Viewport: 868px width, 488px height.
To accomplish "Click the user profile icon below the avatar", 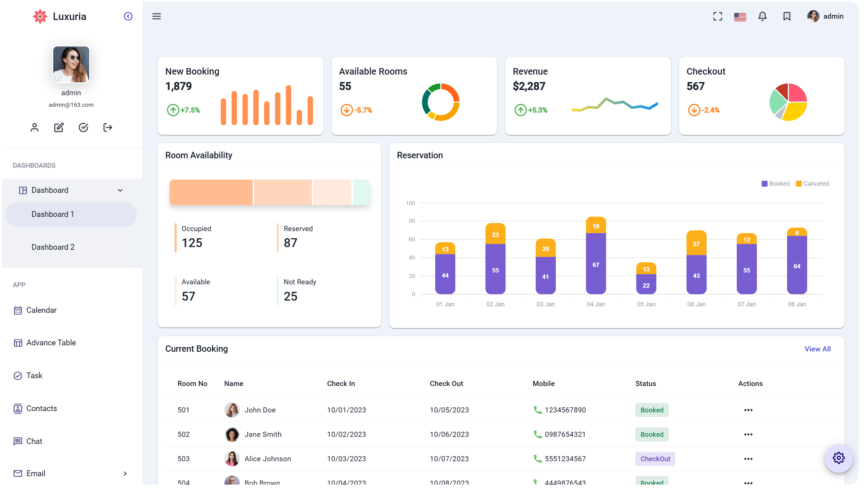I will pos(34,127).
